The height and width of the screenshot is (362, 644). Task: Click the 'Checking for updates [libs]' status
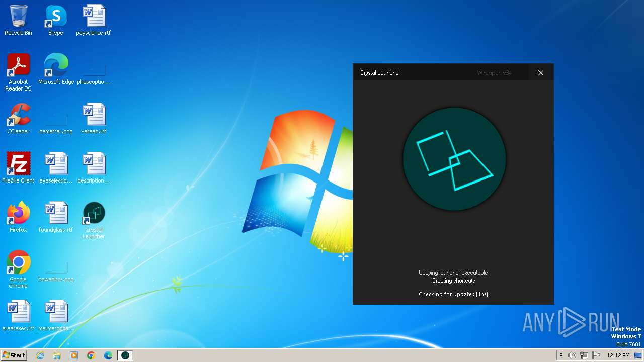(453, 294)
